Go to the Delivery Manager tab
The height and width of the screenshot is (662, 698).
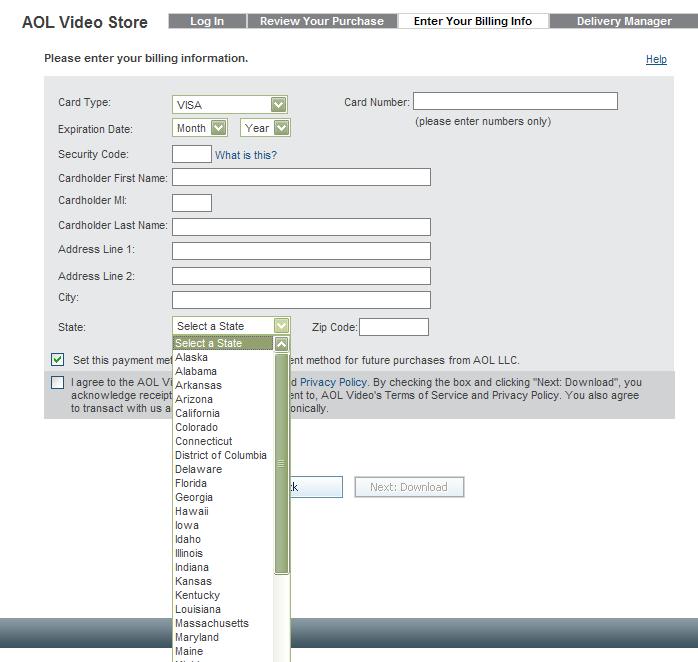[x=624, y=21]
